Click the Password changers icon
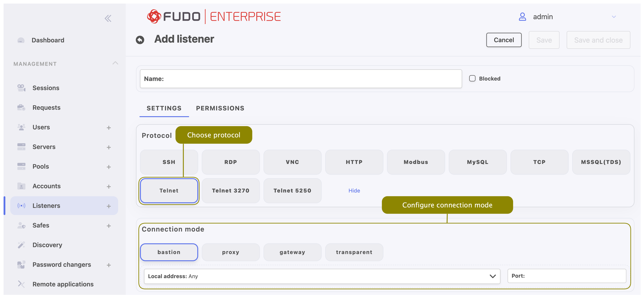This screenshot has width=644, height=300. (21, 265)
